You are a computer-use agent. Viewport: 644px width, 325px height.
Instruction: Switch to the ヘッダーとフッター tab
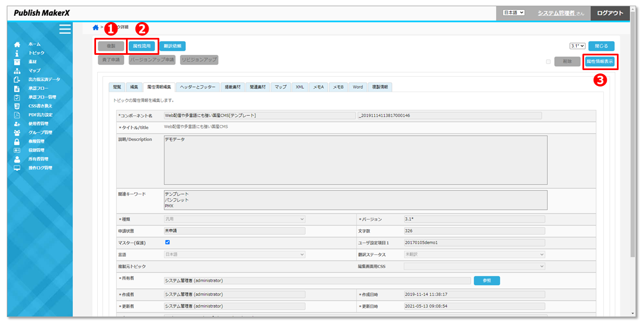click(197, 87)
